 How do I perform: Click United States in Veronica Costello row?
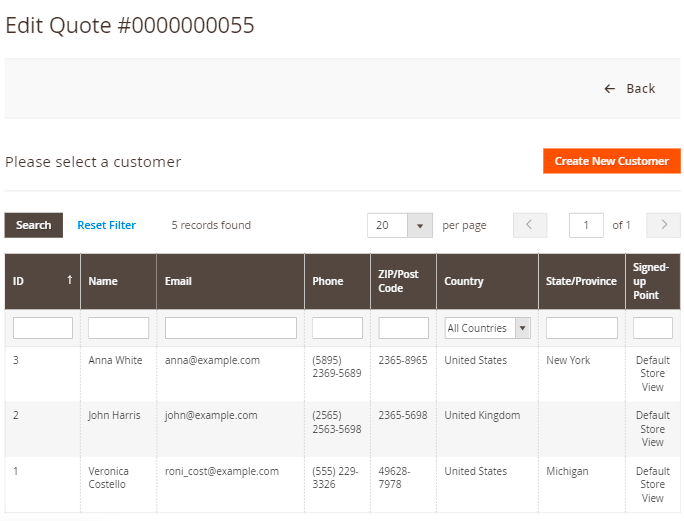(x=475, y=471)
